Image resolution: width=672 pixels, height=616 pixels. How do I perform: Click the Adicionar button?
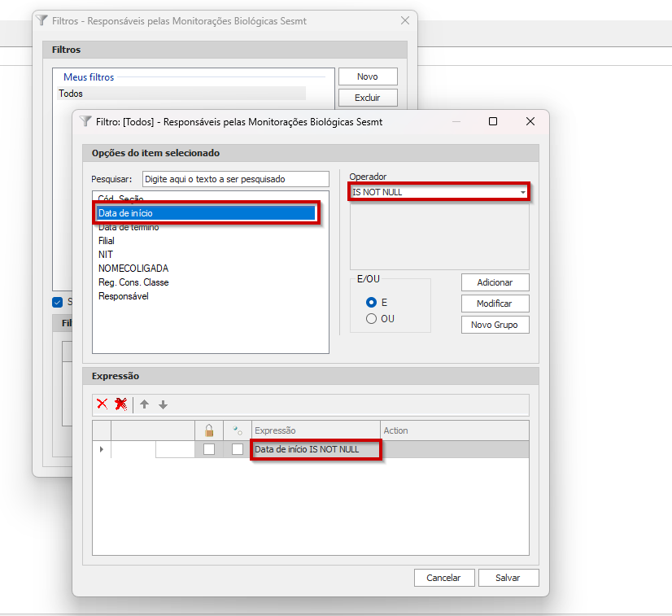tap(495, 282)
